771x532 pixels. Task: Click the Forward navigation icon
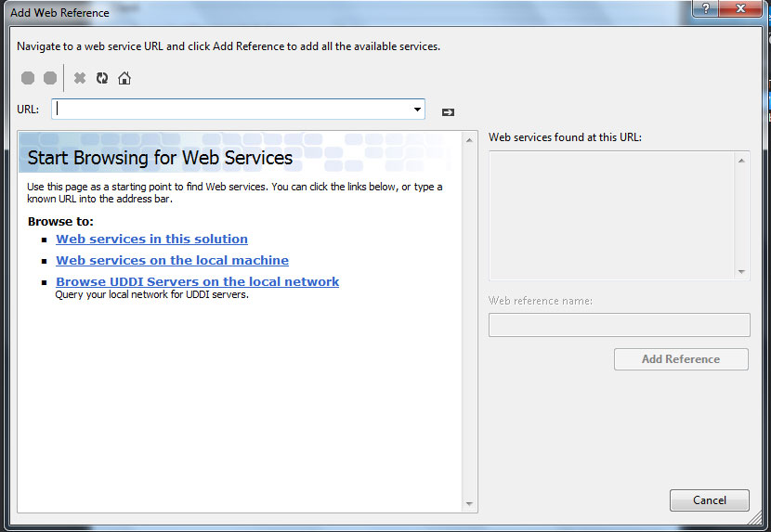[x=50, y=79]
